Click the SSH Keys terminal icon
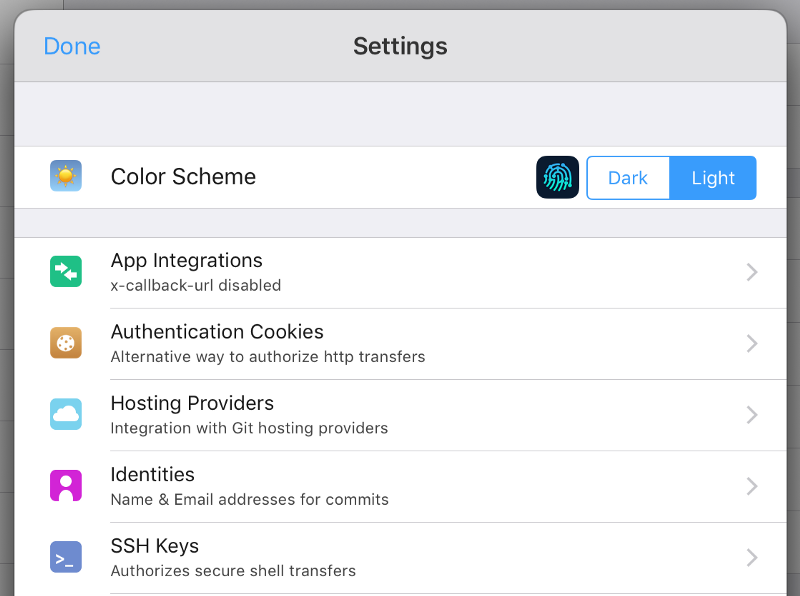Screen dimensions: 800x596 coord(66,557)
